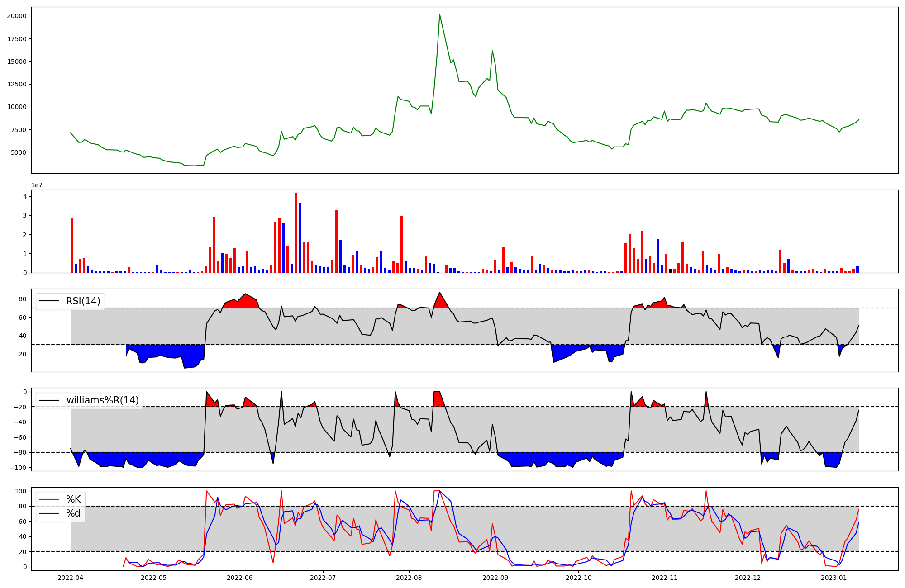Click the tallest blue volume bar
This screenshot has width=905, height=588.
[x=300, y=238]
